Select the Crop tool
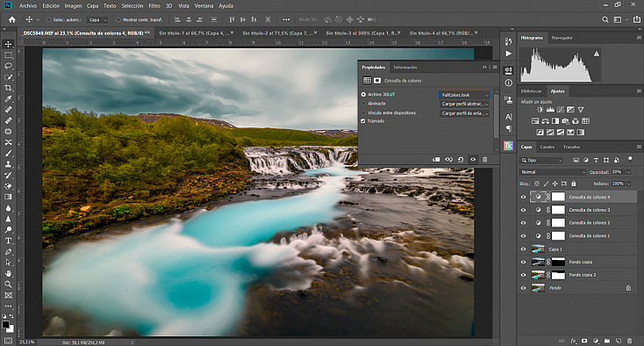 (8, 88)
